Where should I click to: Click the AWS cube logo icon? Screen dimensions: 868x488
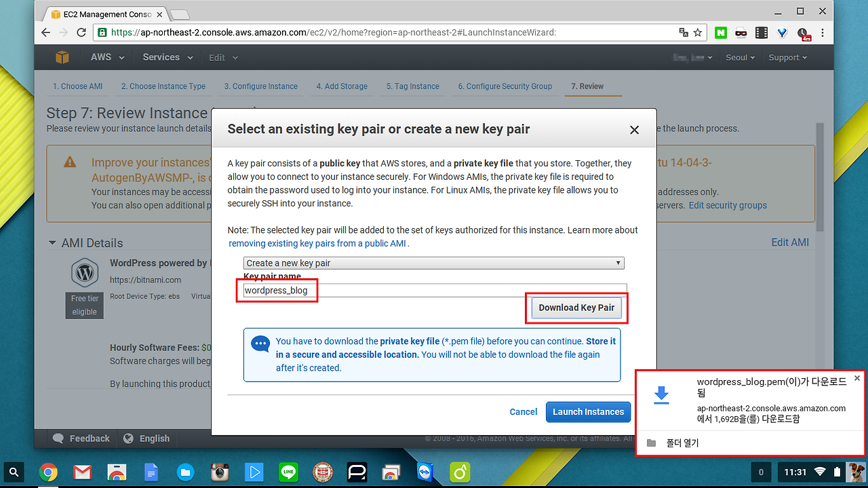62,58
